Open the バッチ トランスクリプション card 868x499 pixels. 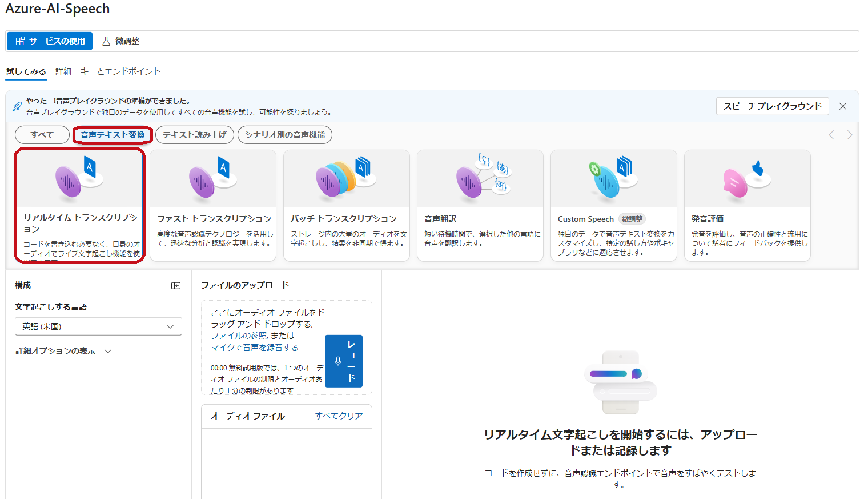[347, 206]
